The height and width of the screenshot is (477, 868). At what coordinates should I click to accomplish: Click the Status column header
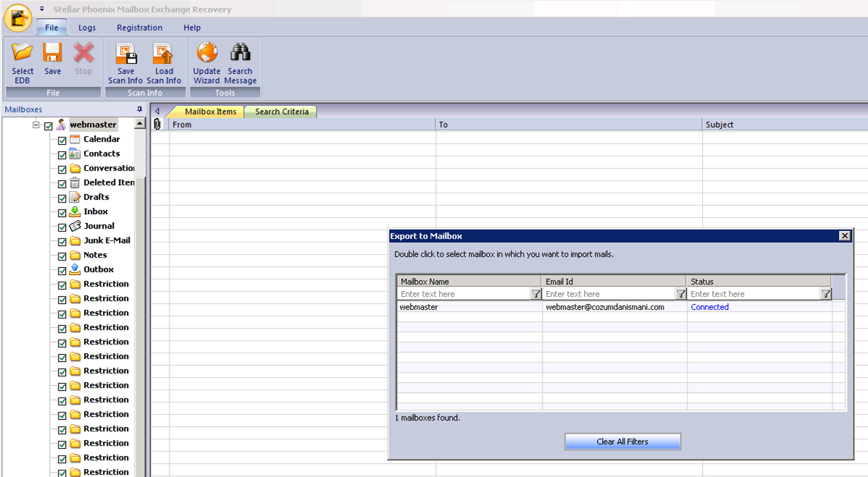(759, 281)
